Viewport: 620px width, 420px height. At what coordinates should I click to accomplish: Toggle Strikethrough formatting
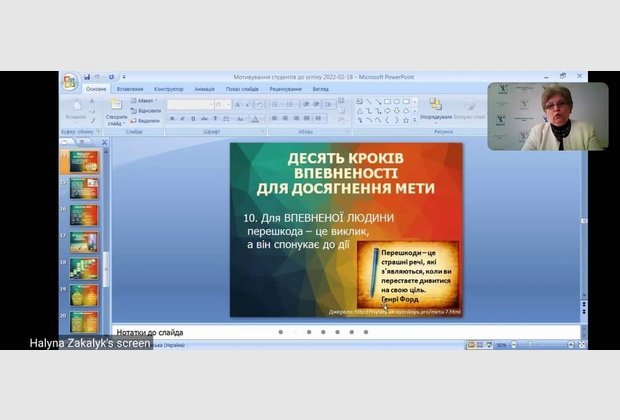tap(204, 119)
